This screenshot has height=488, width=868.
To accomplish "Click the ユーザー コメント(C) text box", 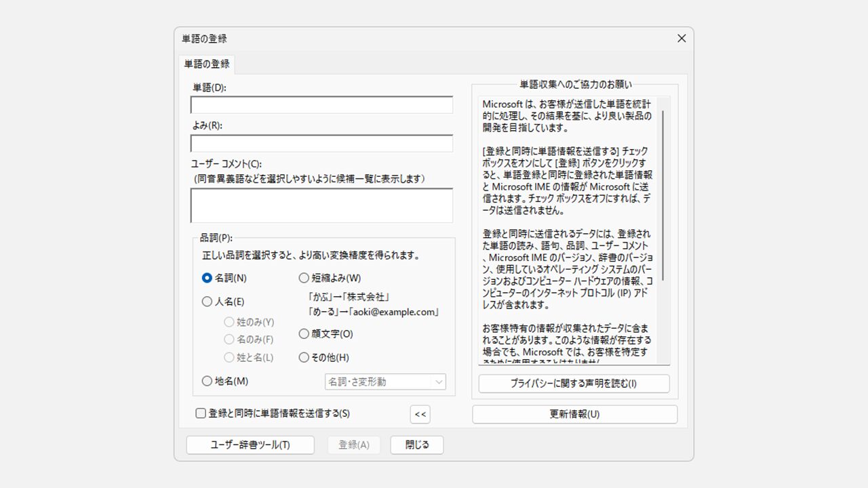I will [321, 205].
